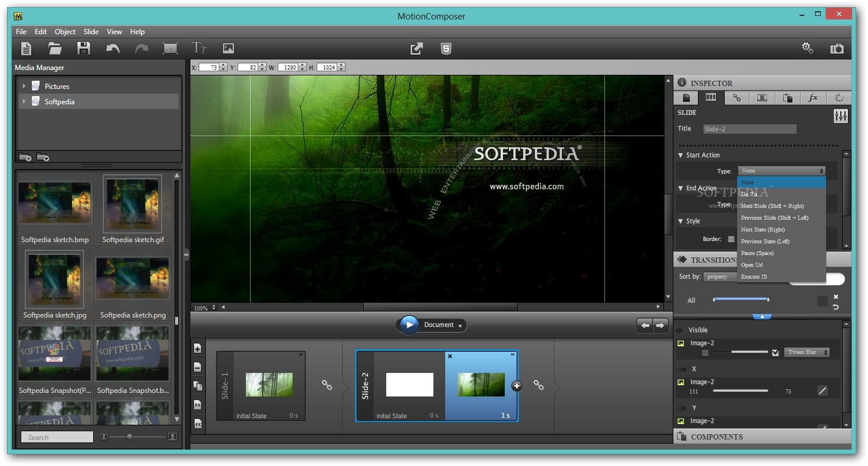Click the folder icon with dropdown arrow in Media Manager
Viewport: 868px width, 466px height.
[x=42, y=157]
